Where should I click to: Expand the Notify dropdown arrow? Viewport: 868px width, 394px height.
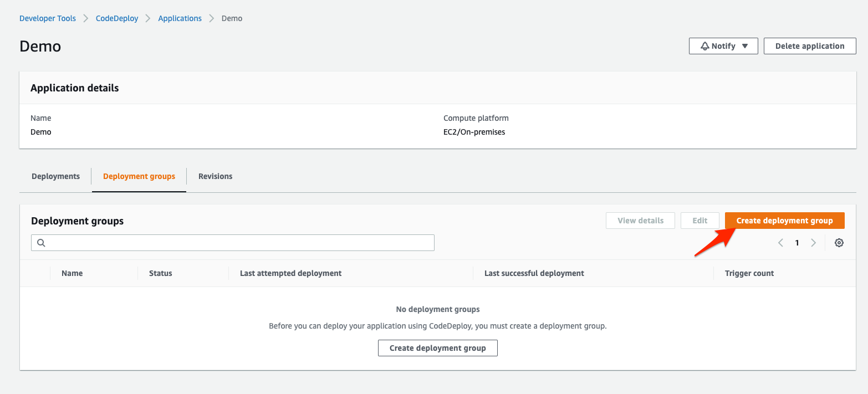[745, 46]
